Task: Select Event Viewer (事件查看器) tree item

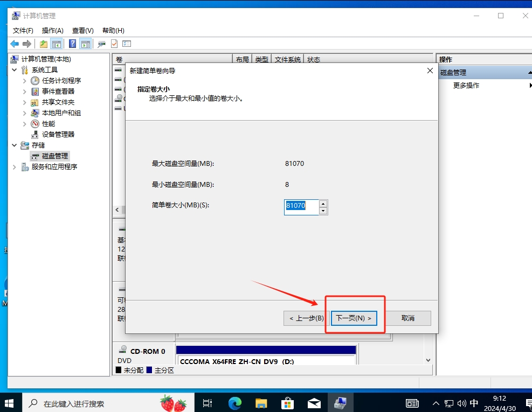Action: [x=58, y=92]
